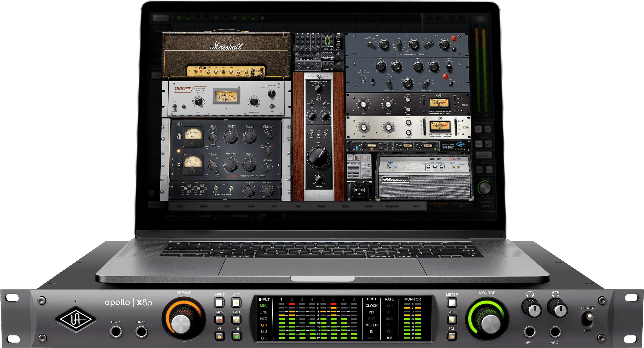
Task: Toggle the UAD REC insert effects button
Action: [x=479, y=129]
